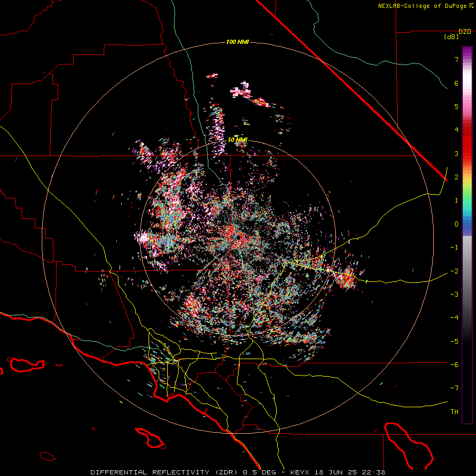Pick the -6 tick label in legend
The image size is (476, 476).
click(454, 365)
